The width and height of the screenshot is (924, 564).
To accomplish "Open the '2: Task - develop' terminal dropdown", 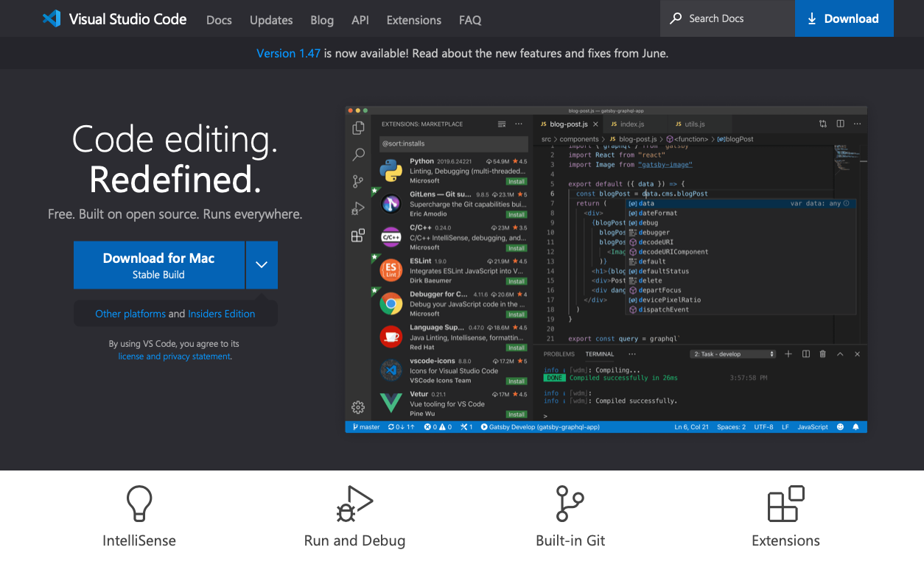I will (733, 354).
